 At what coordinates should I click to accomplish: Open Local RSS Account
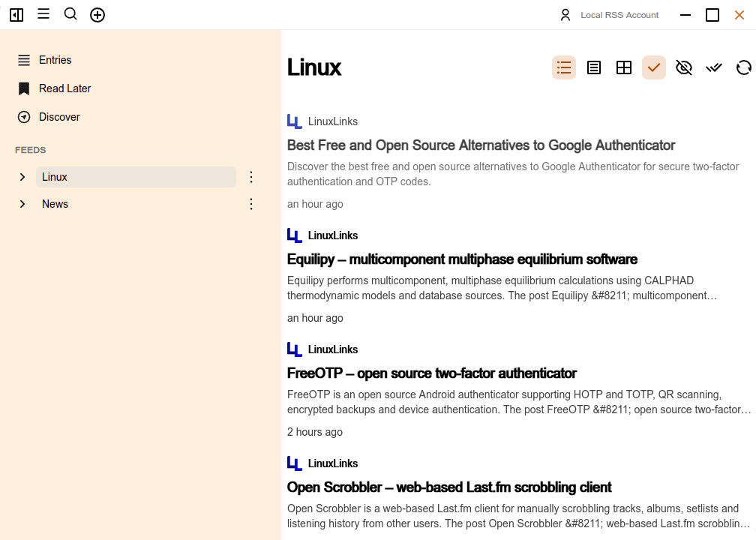619,15
